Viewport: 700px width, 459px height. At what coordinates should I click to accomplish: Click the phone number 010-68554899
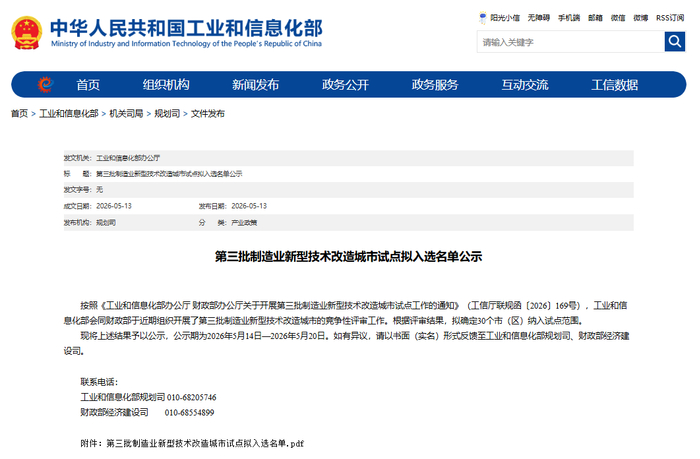pos(189,413)
